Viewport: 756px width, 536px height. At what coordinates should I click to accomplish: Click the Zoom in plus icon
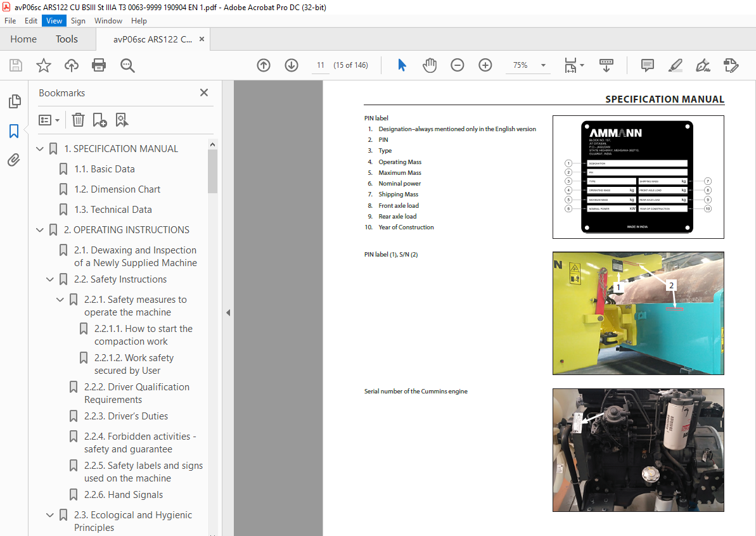(485, 65)
